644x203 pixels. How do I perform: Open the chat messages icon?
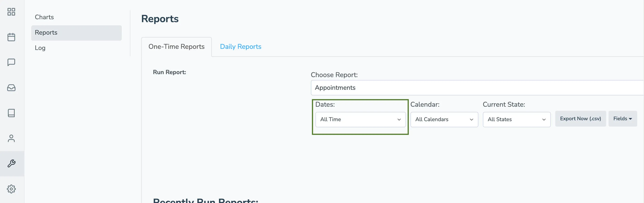pos(11,62)
